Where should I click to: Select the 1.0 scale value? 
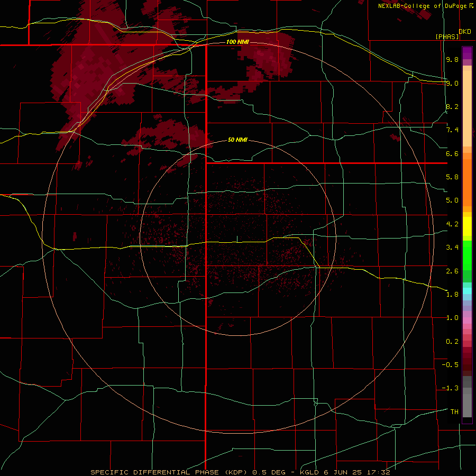tap(452, 317)
